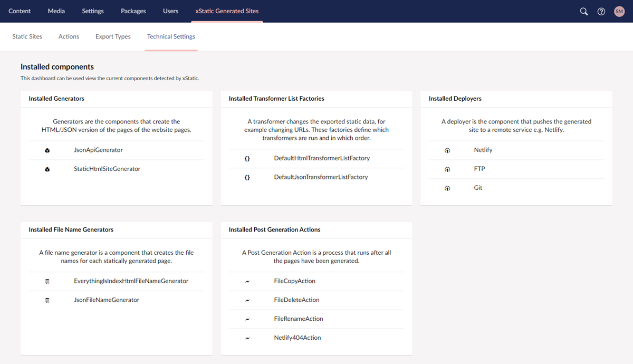The height and width of the screenshot is (364, 633).
Task: Click the box icon beside StaticHtmlSiteGenerator
Action: point(47,169)
